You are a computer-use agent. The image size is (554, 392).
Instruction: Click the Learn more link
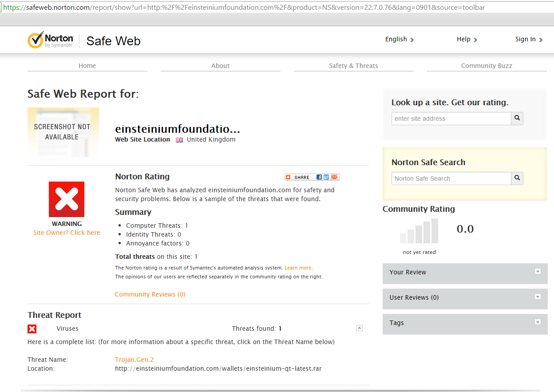[x=298, y=268]
